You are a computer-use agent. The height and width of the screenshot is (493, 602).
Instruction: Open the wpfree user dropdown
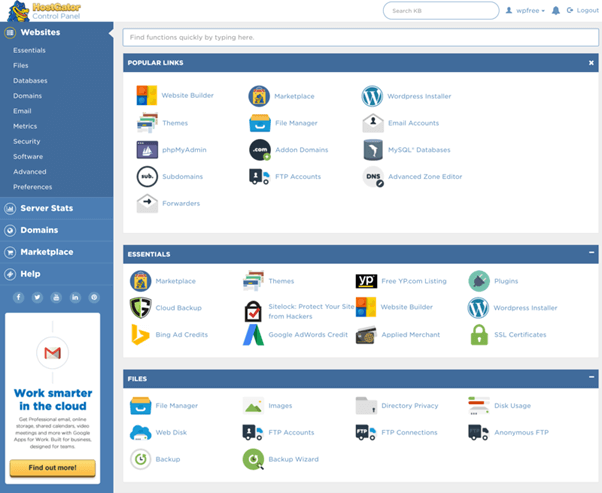[x=525, y=11]
